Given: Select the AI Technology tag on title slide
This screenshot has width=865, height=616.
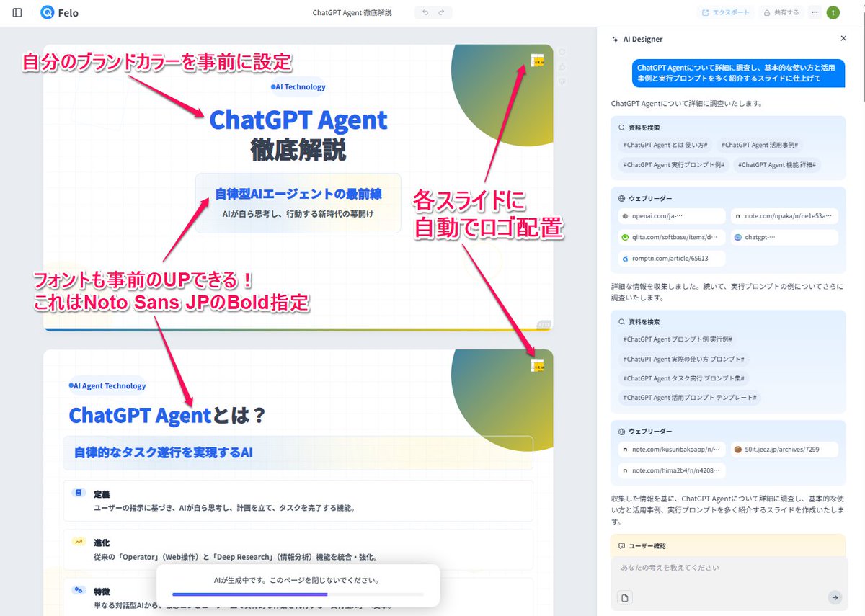Looking at the screenshot, I should [298, 87].
